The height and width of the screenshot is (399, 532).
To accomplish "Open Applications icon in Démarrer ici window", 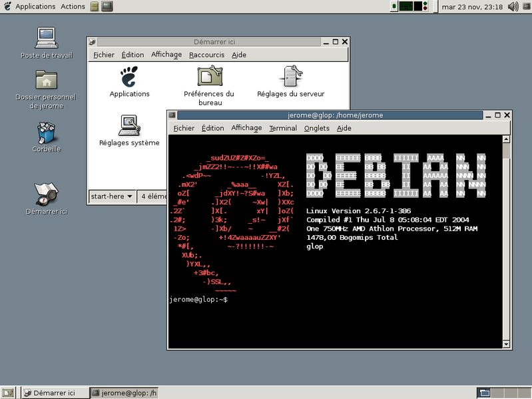I will click(129, 82).
